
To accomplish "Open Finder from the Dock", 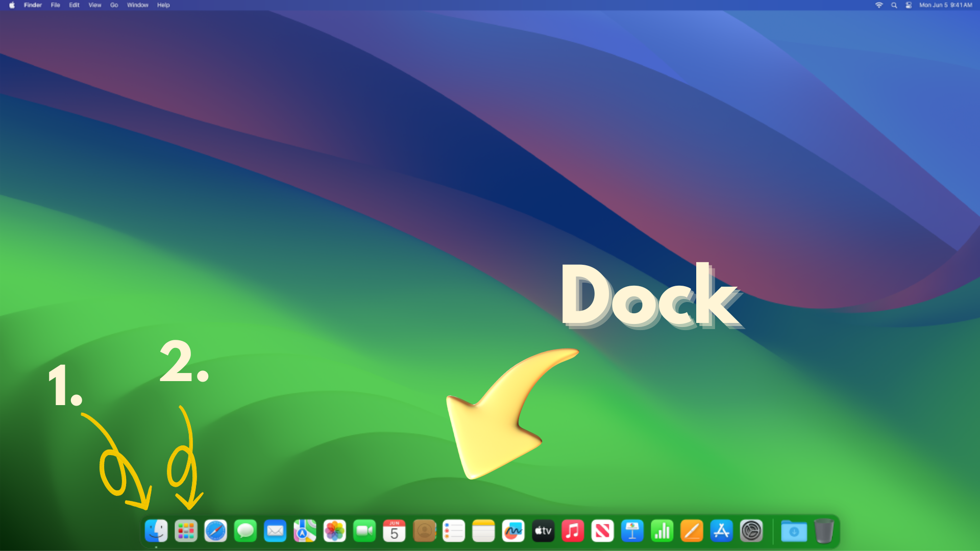I will pyautogui.click(x=156, y=531).
